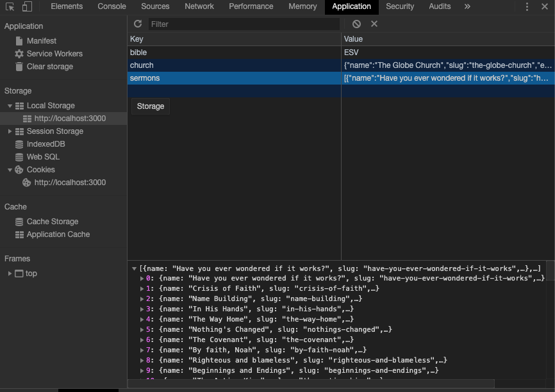The height and width of the screenshot is (392, 555).
Task: Switch to the Performance tab
Action: click(251, 6)
